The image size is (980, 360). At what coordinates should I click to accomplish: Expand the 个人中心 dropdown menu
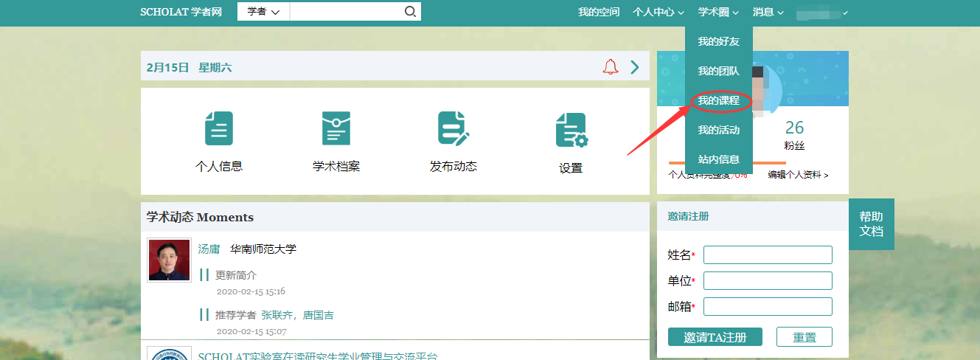658,13
